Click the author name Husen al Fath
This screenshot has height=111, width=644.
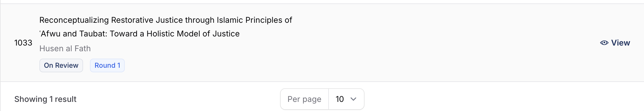coord(65,49)
